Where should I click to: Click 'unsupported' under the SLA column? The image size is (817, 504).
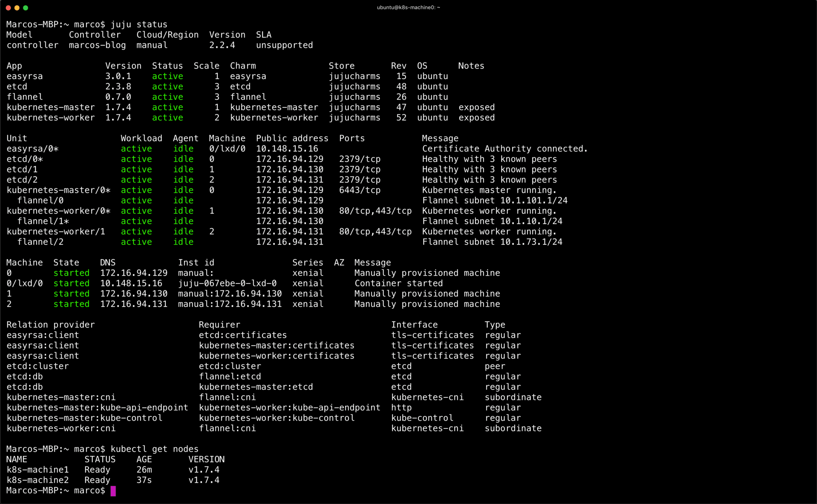pyautogui.click(x=284, y=45)
